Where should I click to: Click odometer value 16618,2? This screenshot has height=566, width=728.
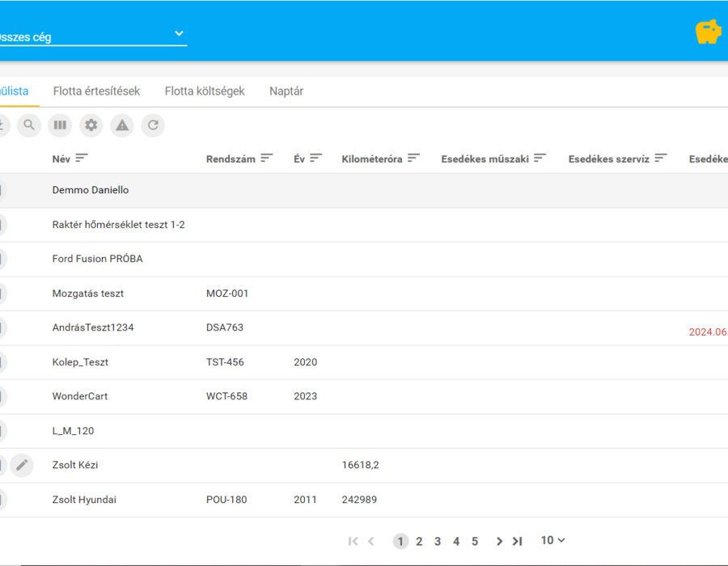[360, 465]
